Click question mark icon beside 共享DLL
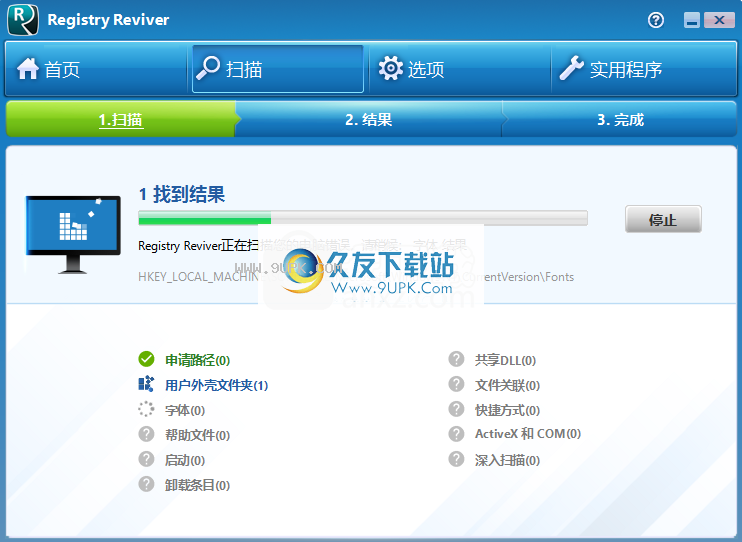Viewport: 742px width, 542px height. (x=456, y=359)
